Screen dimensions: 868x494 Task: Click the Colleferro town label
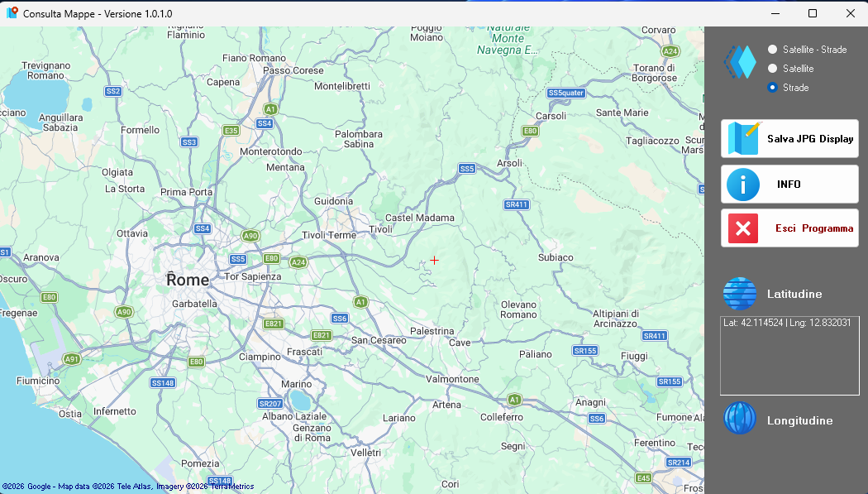click(502, 417)
